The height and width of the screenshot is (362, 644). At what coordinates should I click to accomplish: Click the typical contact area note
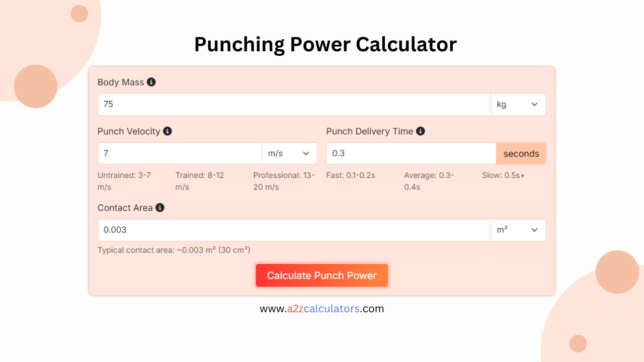pos(174,250)
